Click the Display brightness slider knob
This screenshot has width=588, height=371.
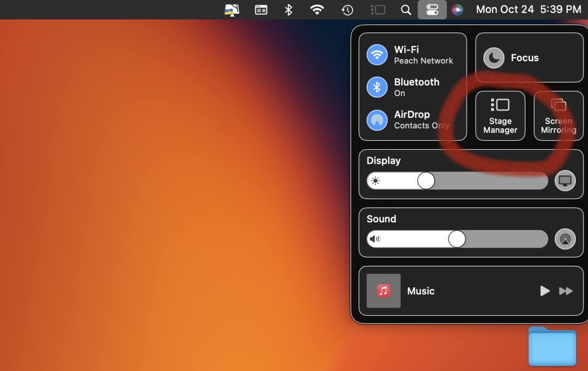(426, 181)
